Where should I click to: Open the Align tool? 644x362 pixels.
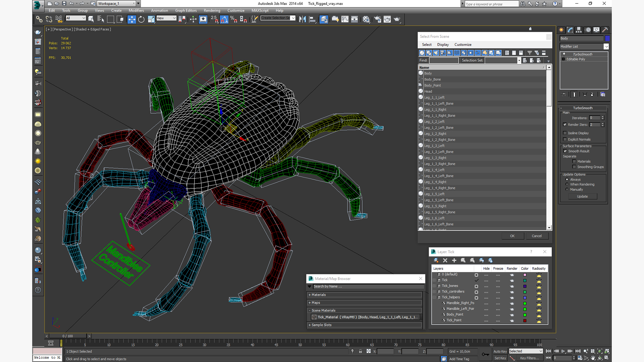312,19
